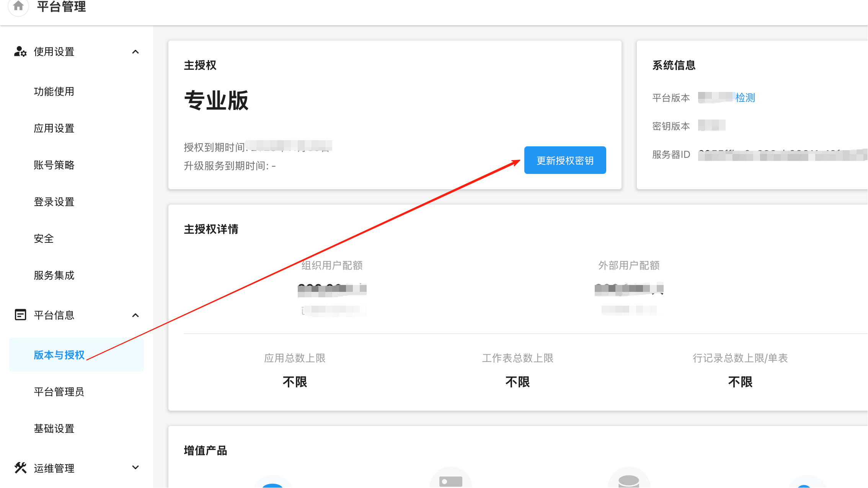Viewport: 868px width, 488px height.
Task: Collapse the 平台信息 section chevron
Action: click(x=135, y=315)
